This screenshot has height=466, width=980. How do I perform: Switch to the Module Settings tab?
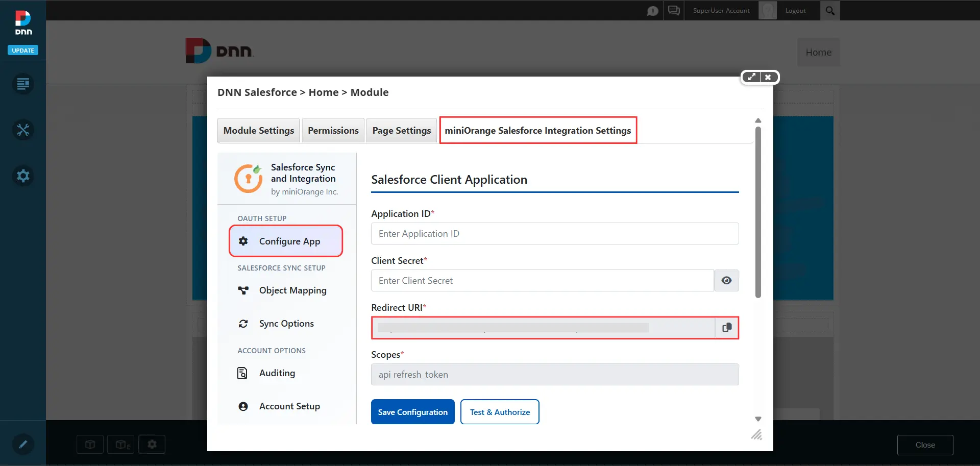pyautogui.click(x=258, y=130)
